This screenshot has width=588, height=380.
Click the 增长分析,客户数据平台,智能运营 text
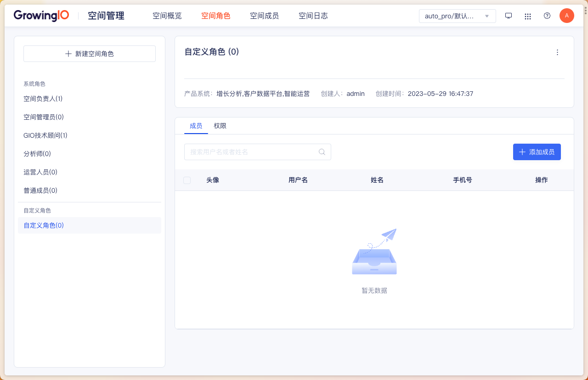(263, 94)
